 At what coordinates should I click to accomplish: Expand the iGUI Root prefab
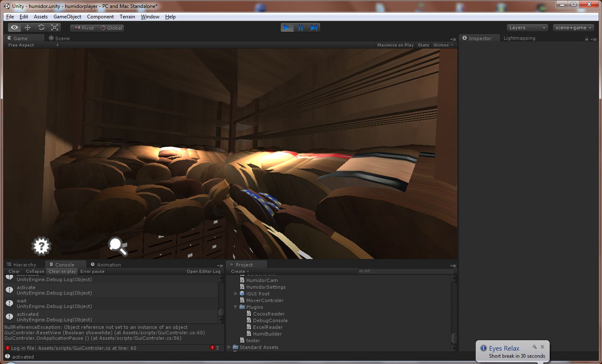(x=236, y=294)
